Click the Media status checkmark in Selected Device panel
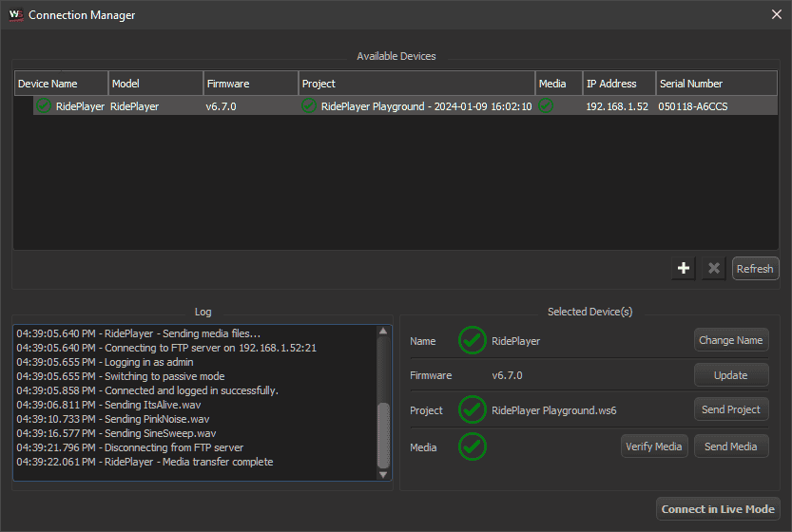Image resolution: width=792 pixels, height=532 pixels. tap(473, 446)
